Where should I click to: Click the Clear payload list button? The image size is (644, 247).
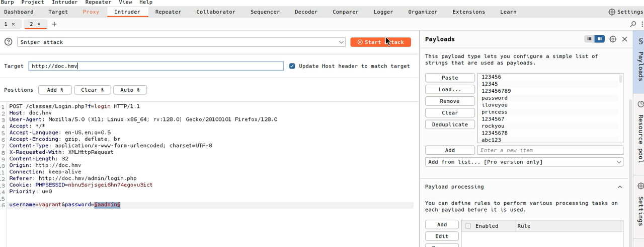pyautogui.click(x=450, y=113)
